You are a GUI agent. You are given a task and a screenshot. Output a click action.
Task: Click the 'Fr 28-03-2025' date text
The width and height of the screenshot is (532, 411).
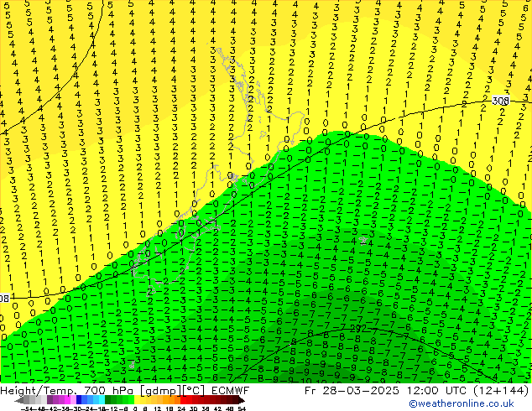click(x=352, y=391)
